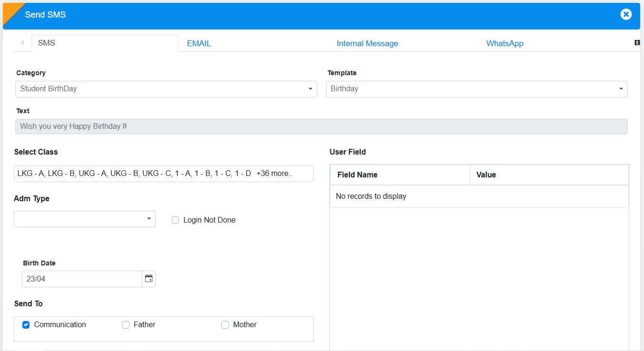Go to the WhatsApp tab
The width and height of the screenshot is (644, 351).
point(505,43)
